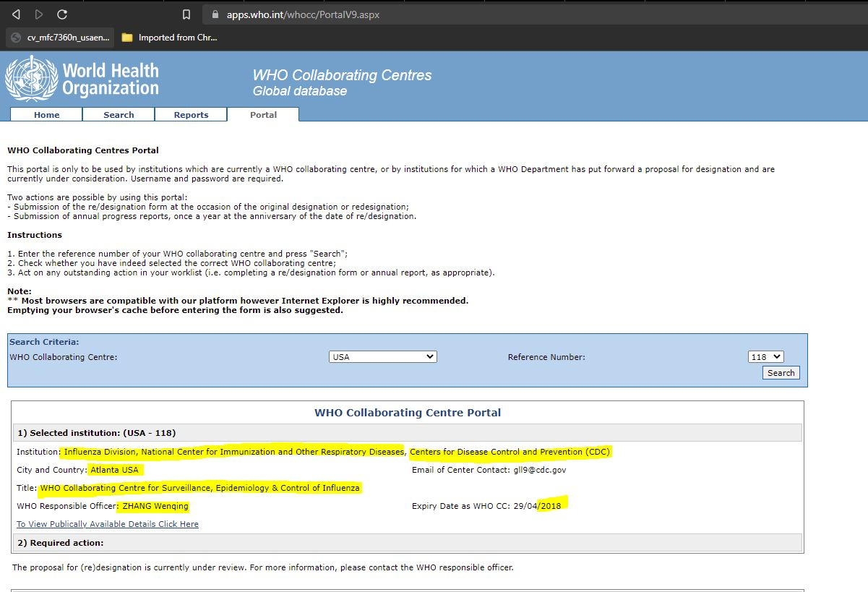
Task: Open the Reports tab
Action: (191, 114)
